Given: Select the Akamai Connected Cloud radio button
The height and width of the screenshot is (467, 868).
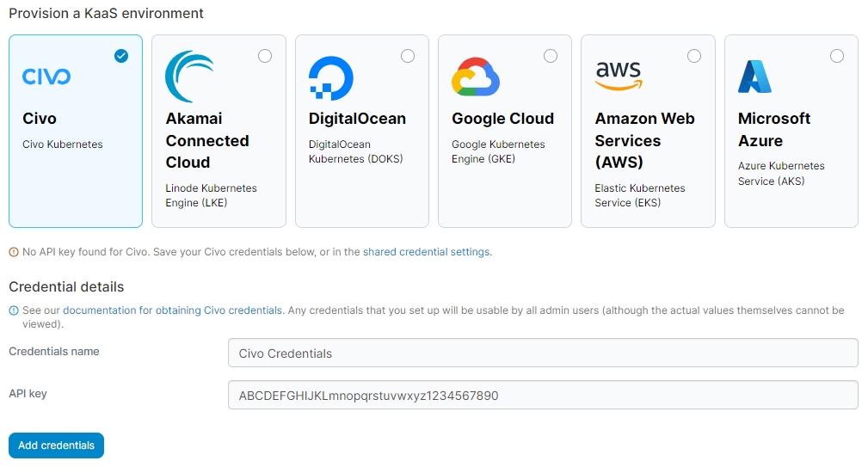Looking at the screenshot, I should [265, 56].
